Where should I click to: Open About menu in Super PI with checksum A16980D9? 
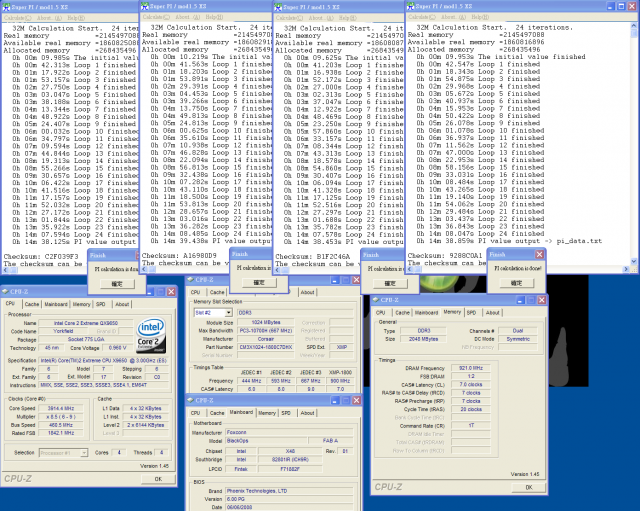pyautogui.click(x=188, y=17)
